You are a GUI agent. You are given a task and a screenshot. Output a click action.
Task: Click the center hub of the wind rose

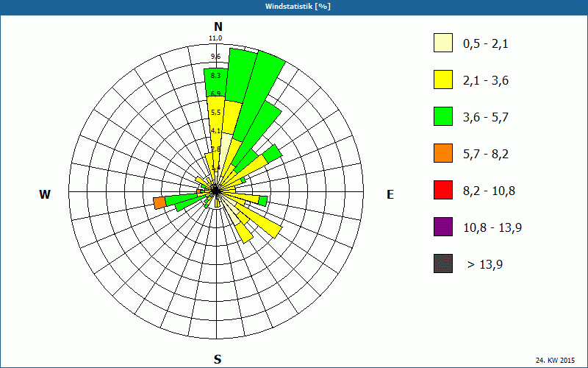[216, 191]
